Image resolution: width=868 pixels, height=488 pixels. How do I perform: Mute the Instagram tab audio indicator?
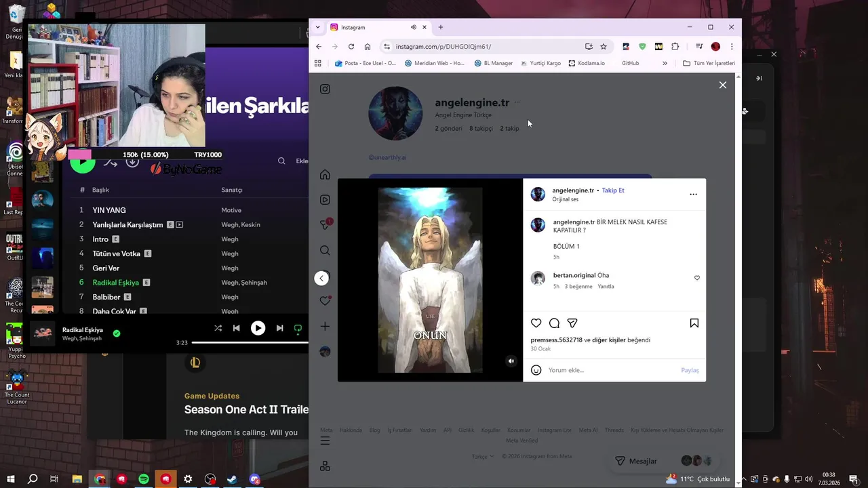click(413, 27)
